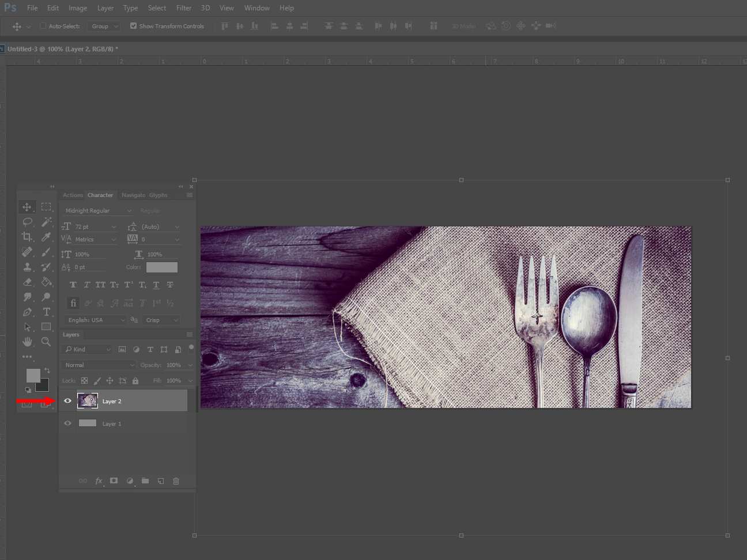Select the Lasso tool
Screen dimensions: 747x560
pyautogui.click(x=27, y=222)
